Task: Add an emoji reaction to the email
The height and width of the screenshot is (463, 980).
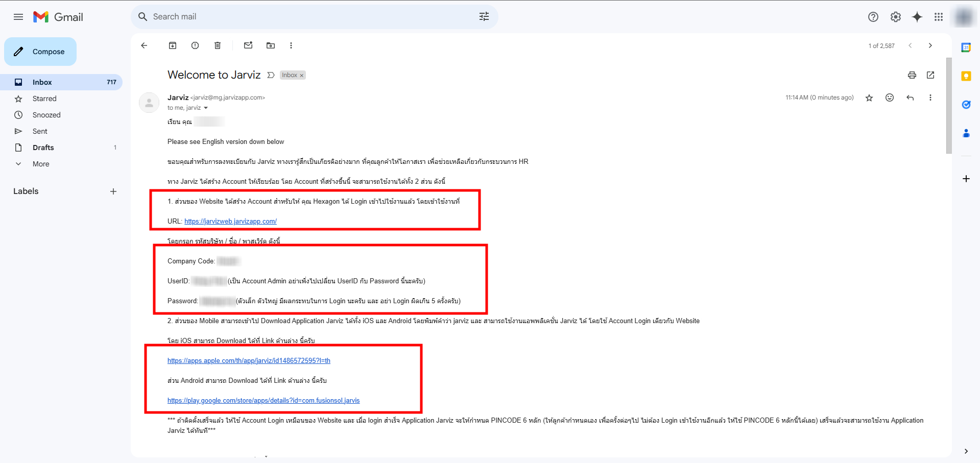Action: point(889,98)
